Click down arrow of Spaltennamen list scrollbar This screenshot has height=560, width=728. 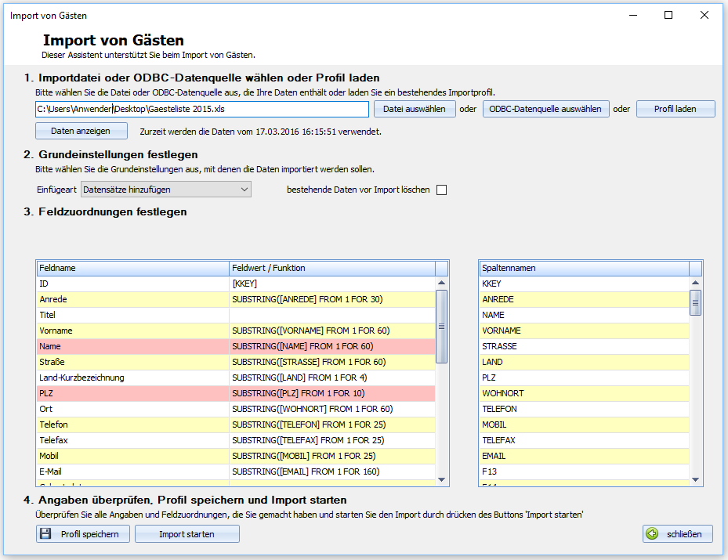[695, 480]
